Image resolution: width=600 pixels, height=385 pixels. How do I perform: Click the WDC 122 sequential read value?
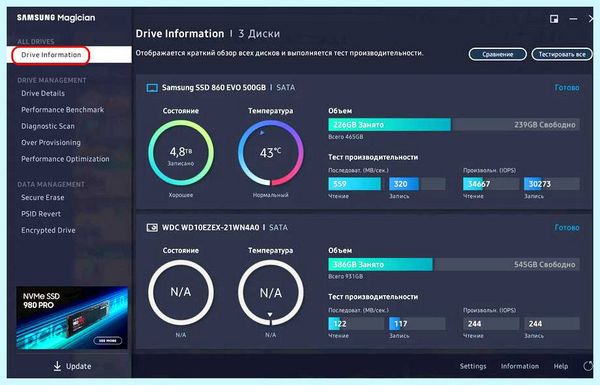point(340,324)
